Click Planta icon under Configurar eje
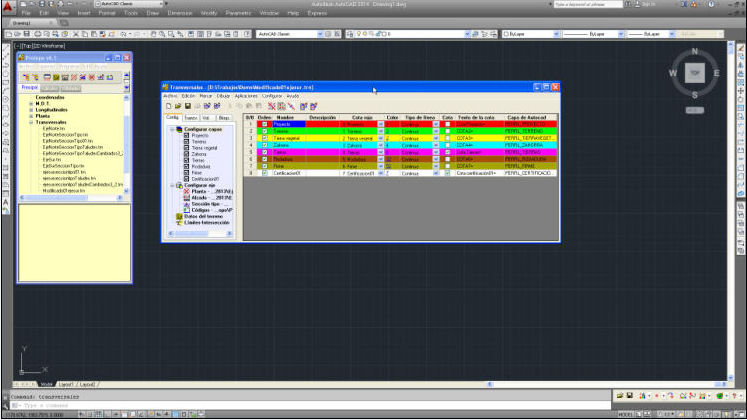The height and width of the screenshot is (420, 747). click(186, 191)
